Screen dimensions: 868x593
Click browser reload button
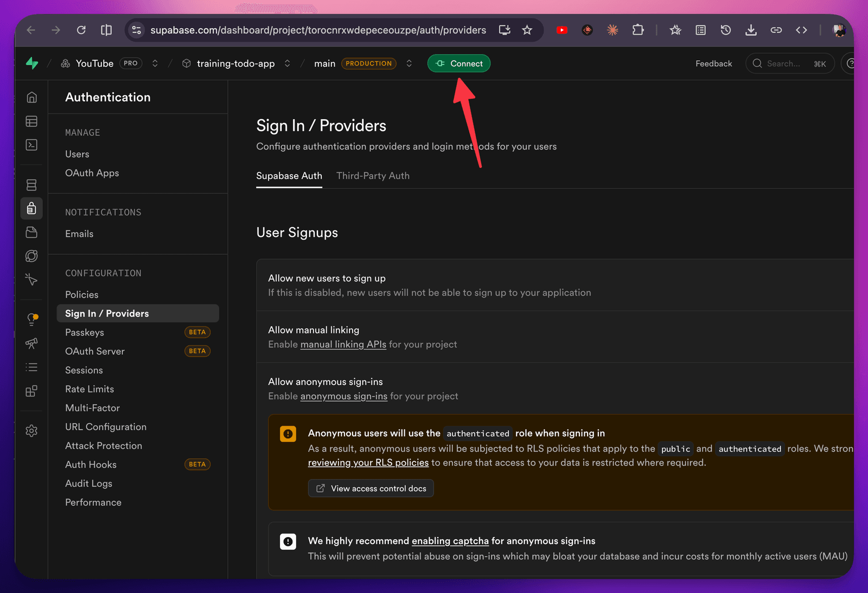81,30
